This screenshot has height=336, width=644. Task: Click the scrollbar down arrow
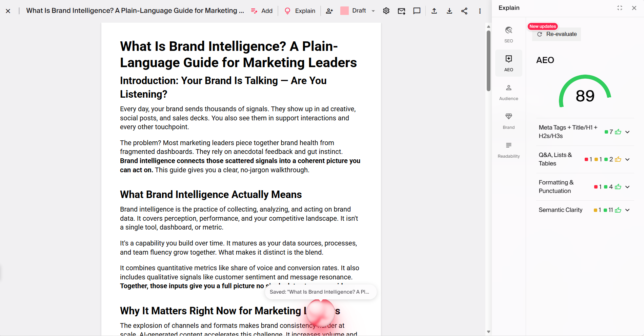pos(488,332)
